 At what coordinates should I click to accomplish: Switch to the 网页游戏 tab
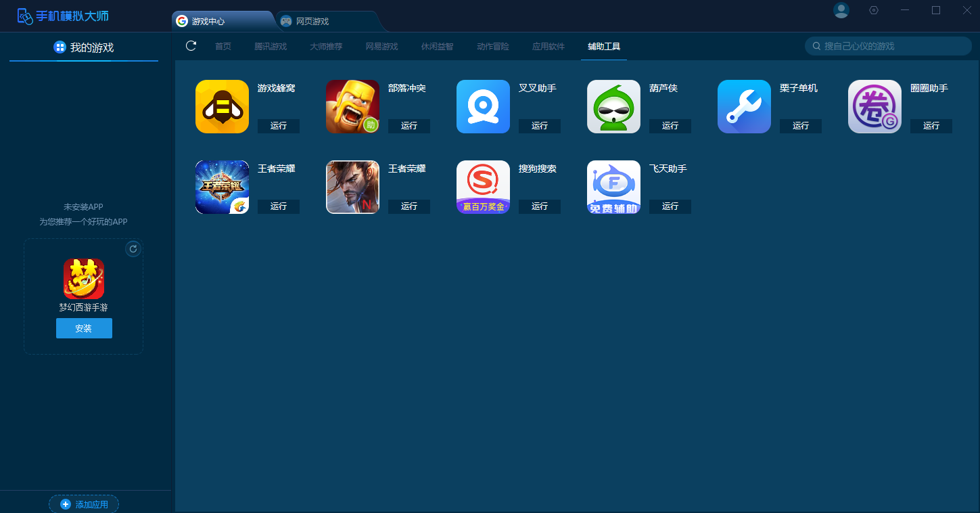(330, 21)
